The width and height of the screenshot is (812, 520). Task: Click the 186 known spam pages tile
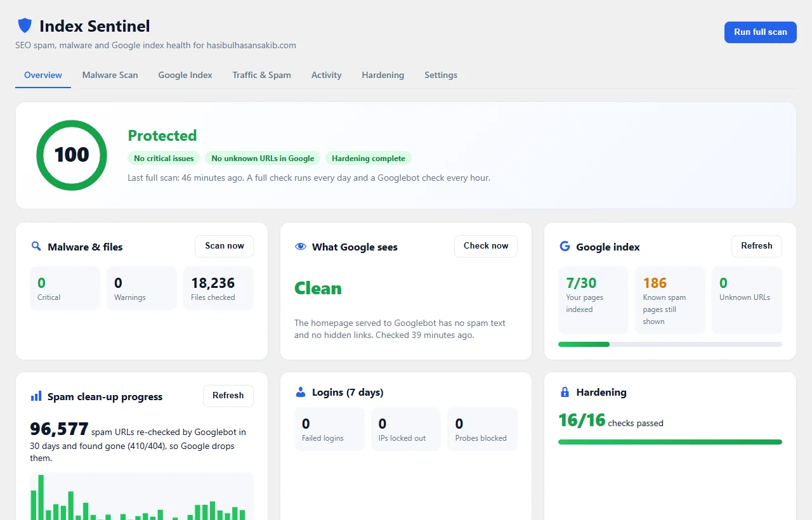(670, 300)
